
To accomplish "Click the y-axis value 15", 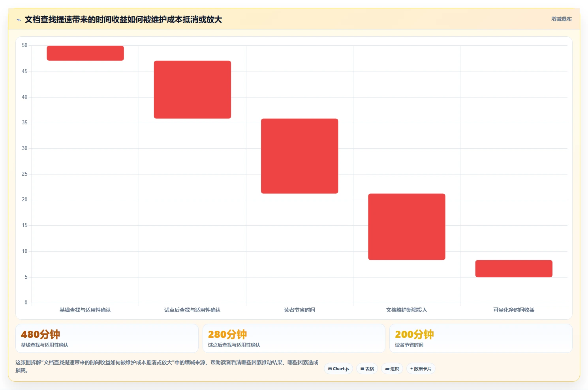I will [x=24, y=225].
